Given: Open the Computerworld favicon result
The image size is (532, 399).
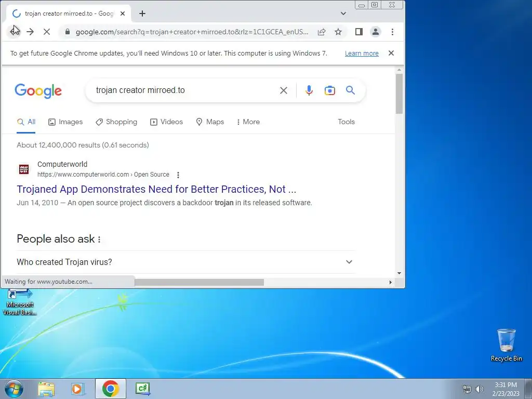Looking at the screenshot, I should 24,169.
